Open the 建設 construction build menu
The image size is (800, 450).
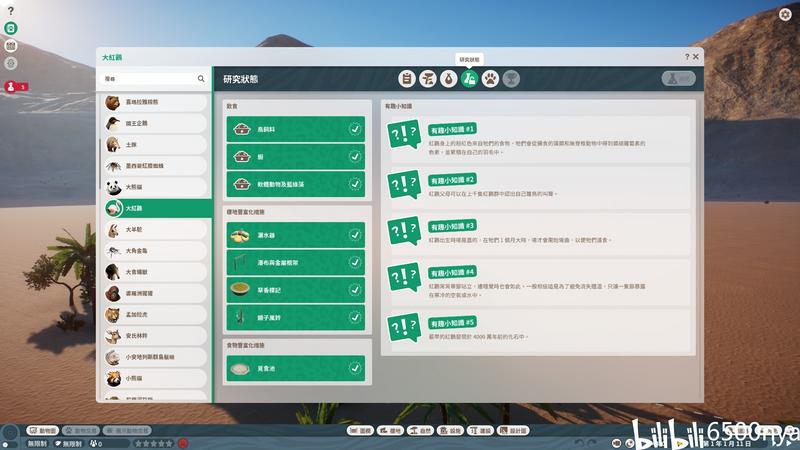480,431
